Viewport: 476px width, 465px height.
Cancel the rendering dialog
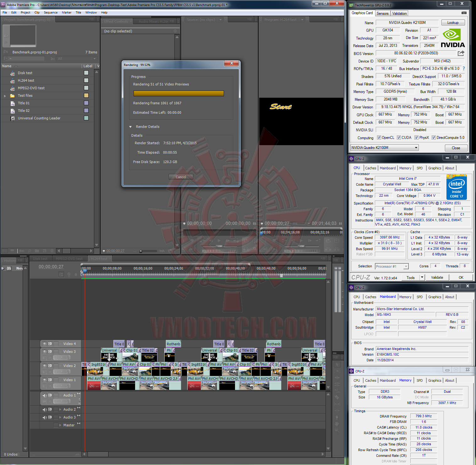coord(181,177)
